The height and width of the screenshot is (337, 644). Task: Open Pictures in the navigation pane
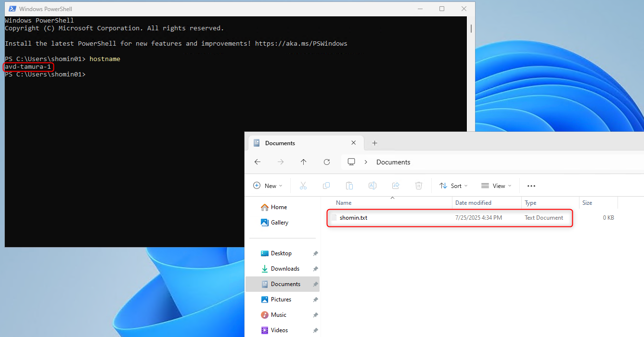276,300
